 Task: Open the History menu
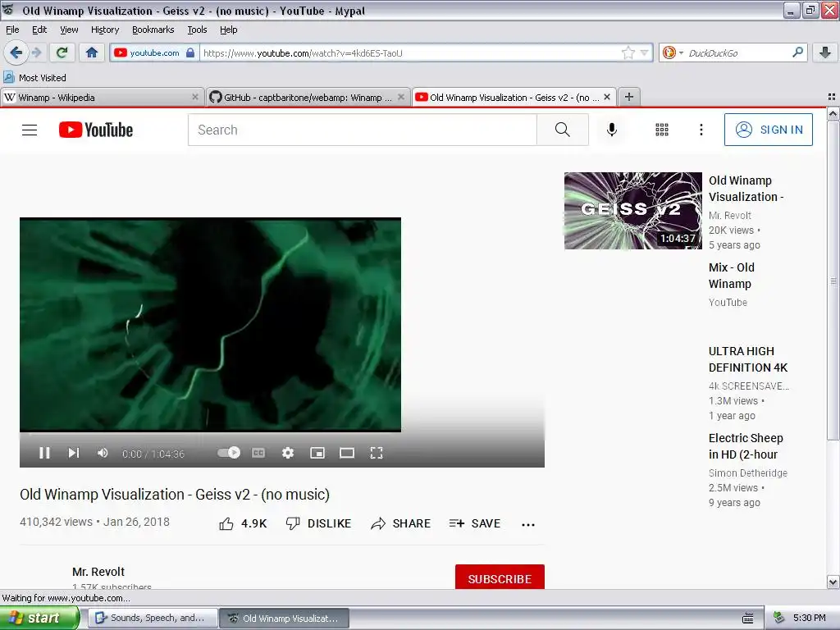105,30
